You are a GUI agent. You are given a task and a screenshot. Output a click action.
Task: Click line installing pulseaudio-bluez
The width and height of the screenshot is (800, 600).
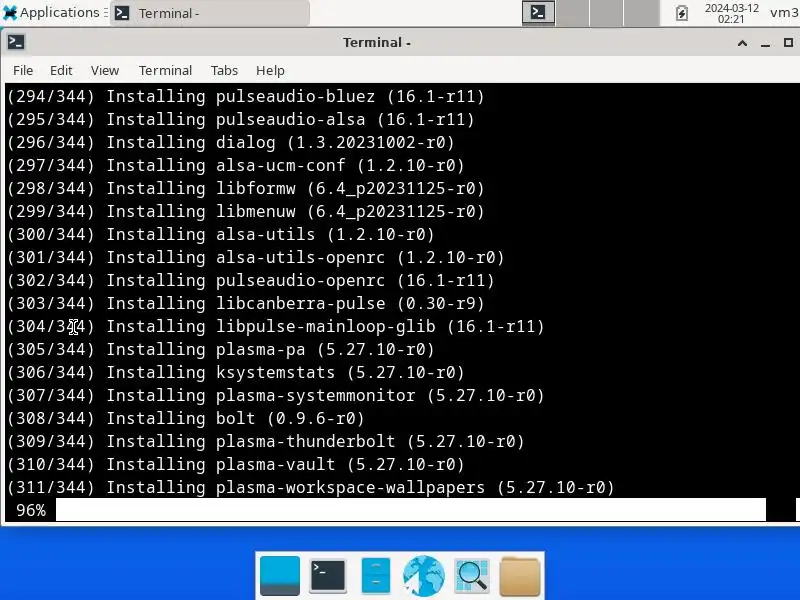(x=245, y=96)
